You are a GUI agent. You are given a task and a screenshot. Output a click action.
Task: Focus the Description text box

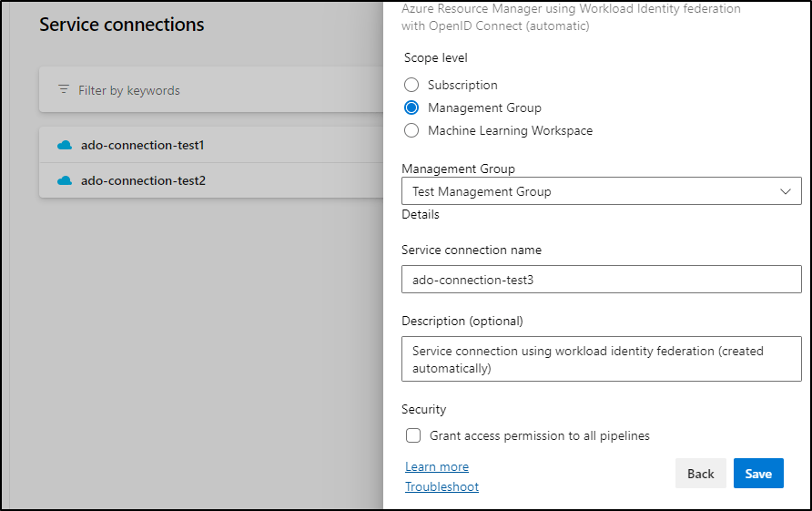(x=601, y=359)
